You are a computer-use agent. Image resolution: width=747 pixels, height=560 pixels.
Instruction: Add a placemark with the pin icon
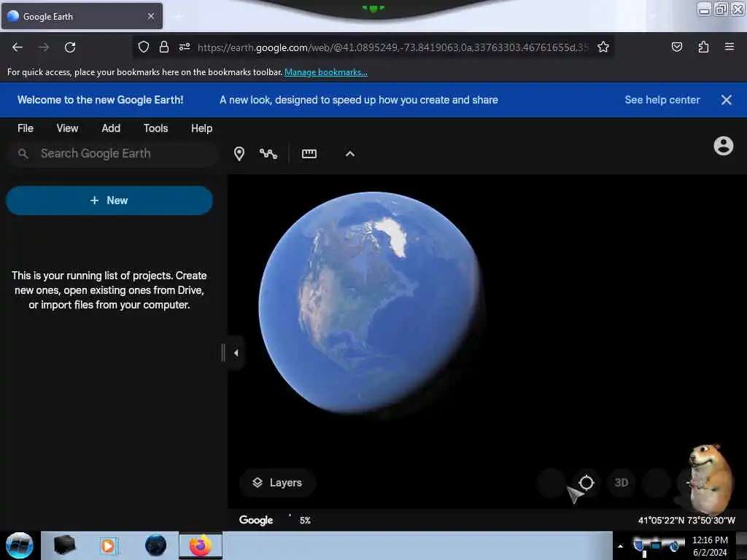click(x=239, y=154)
